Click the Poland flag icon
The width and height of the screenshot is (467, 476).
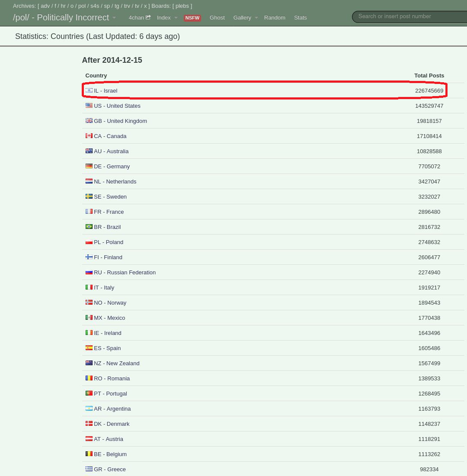(x=89, y=241)
